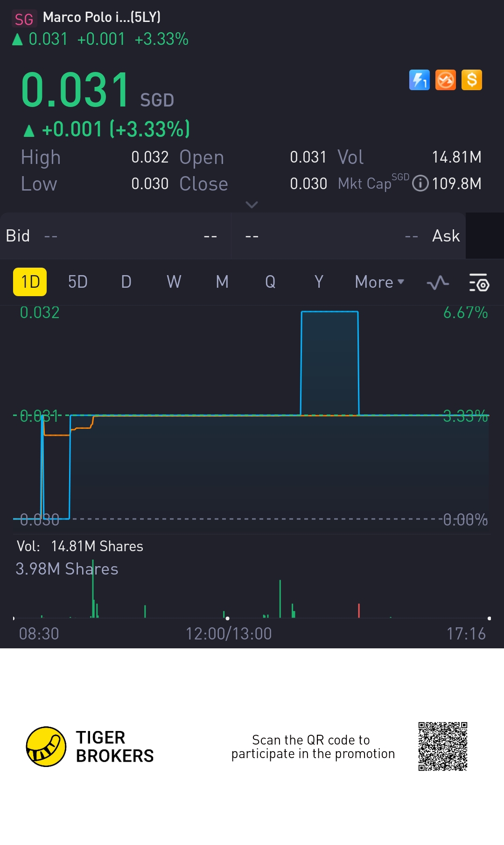Tap the Ask quote panel
The image size is (504, 845).
pos(349,236)
